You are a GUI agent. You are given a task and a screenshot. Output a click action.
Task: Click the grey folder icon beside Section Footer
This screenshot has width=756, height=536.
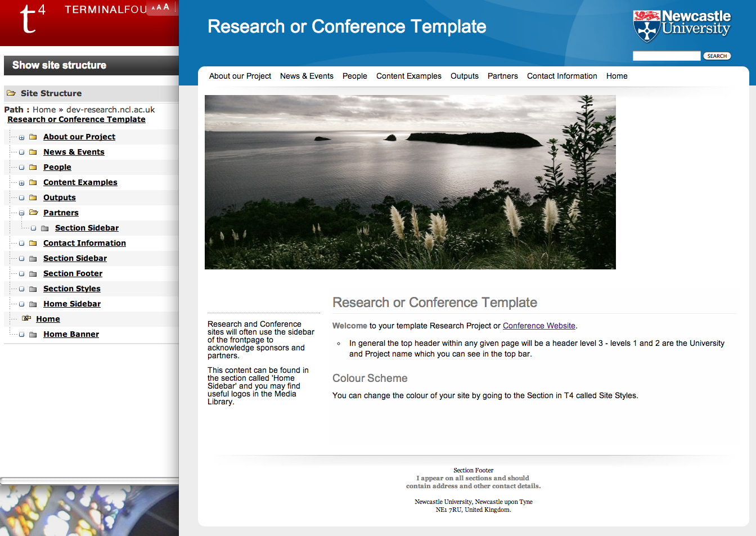click(33, 273)
